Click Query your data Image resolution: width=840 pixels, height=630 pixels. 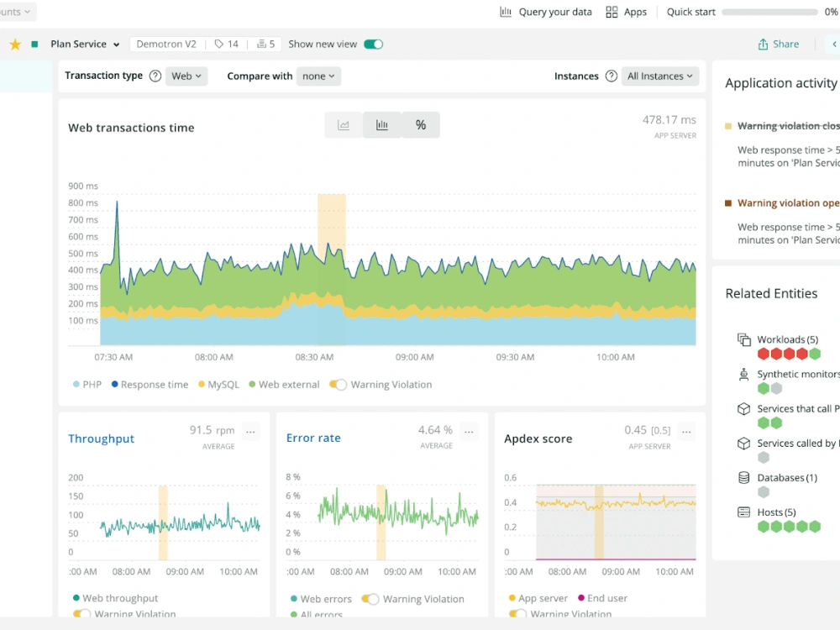[x=546, y=12]
